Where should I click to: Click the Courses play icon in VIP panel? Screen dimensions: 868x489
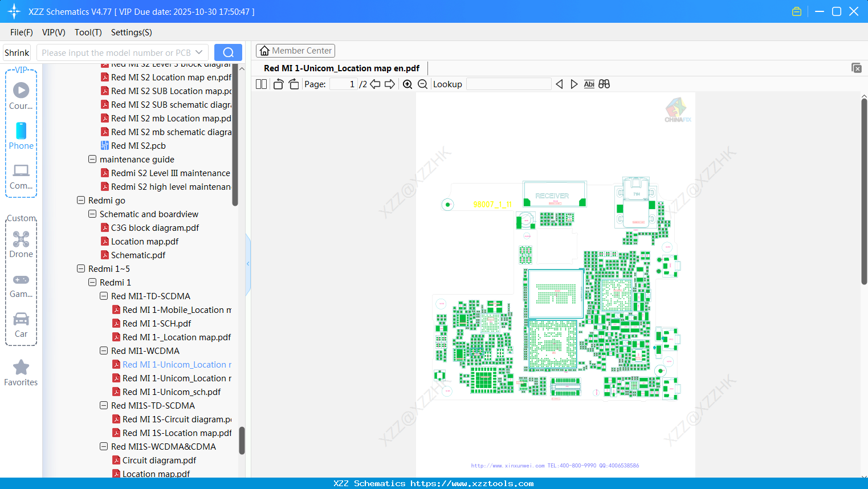click(x=21, y=89)
